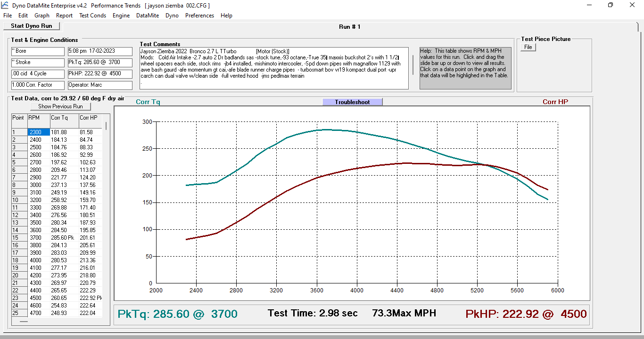The height and width of the screenshot is (339, 644).
Task: Open the Preferences menu
Action: [x=199, y=16]
